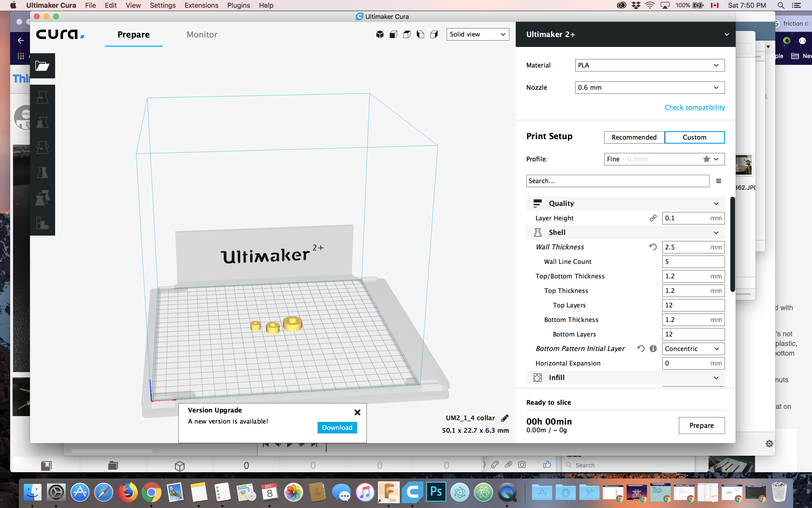
Task: Click horizontal scrollbar in background window
Action: (112, 451)
